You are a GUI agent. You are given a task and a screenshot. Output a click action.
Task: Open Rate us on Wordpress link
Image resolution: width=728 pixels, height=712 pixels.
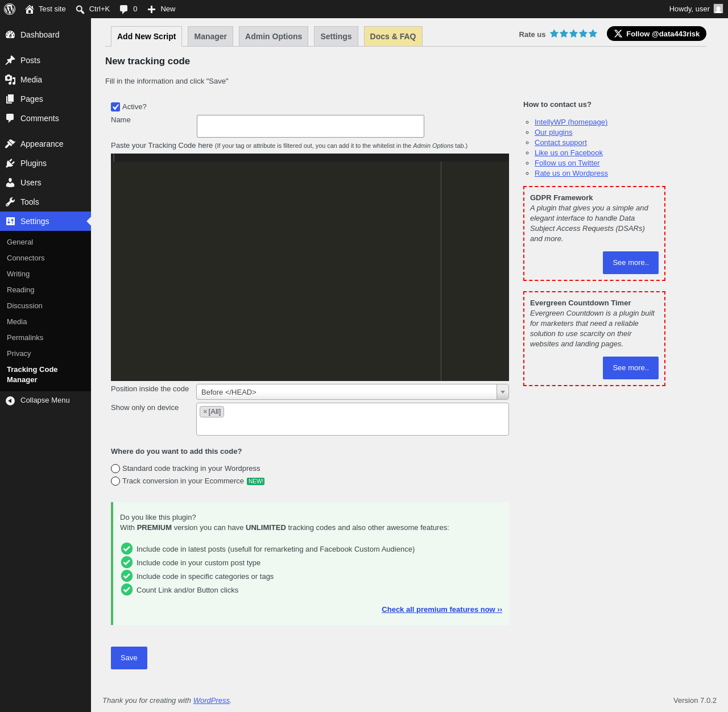[x=571, y=173]
